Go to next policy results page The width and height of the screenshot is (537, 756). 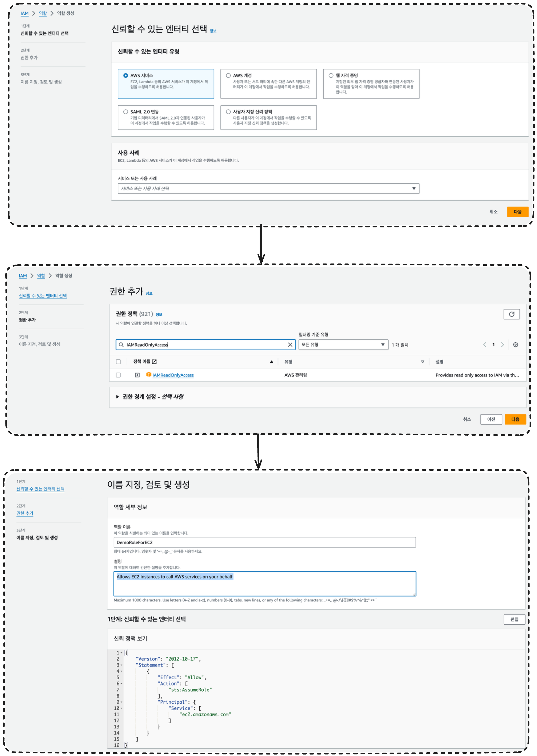pos(502,345)
